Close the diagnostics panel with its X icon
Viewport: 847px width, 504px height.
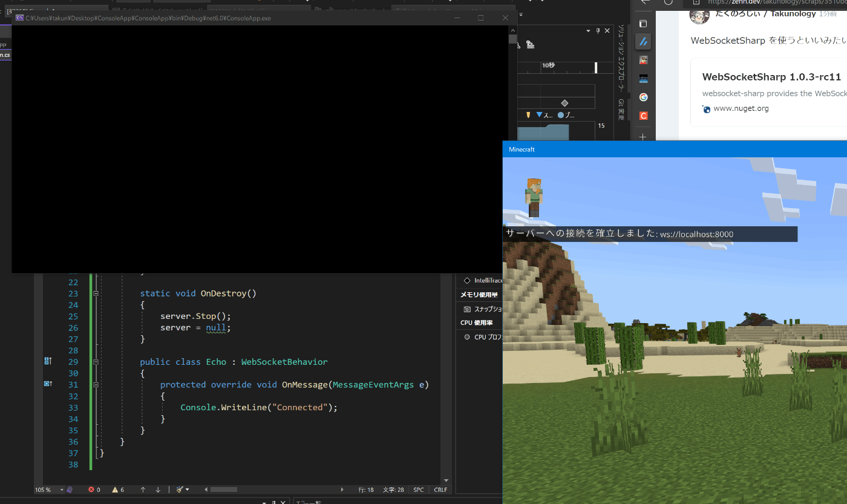pyautogui.click(x=607, y=31)
